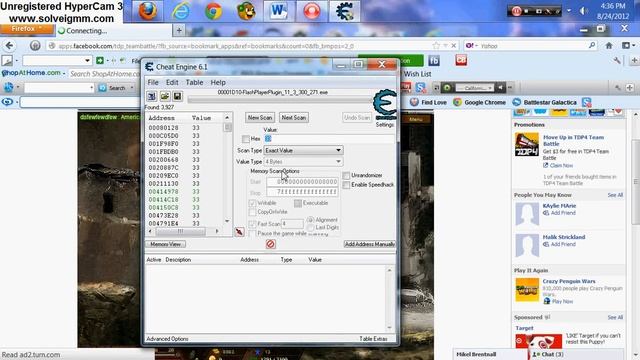Click the fb toolbar icon in Firefox

coord(434,60)
